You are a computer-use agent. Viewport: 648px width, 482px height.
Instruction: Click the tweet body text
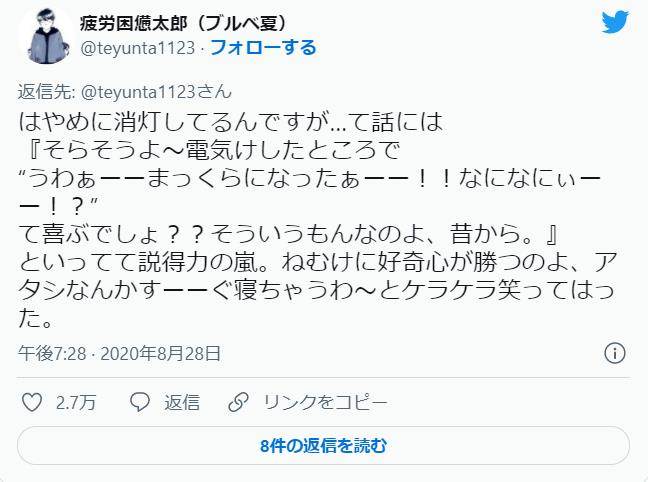[x=317, y=220]
